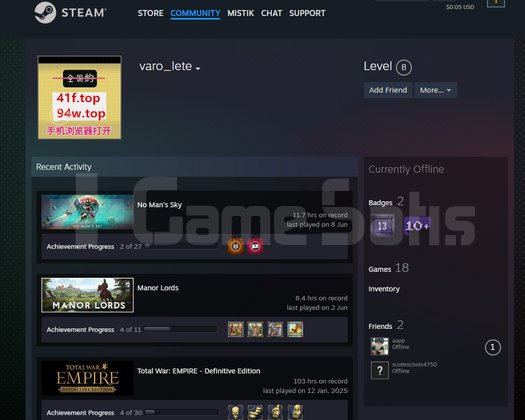
Task: Click No Man's Sky pink achievement icon
Action: [255, 247]
